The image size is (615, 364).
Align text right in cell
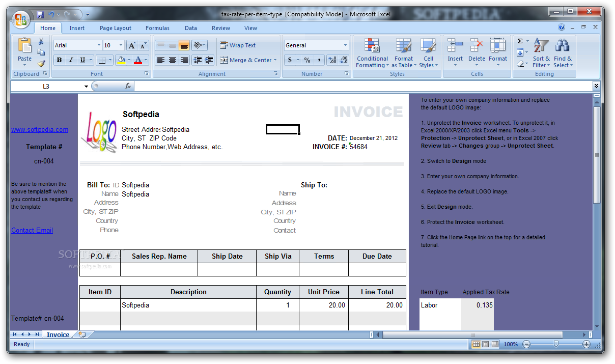coord(184,60)
